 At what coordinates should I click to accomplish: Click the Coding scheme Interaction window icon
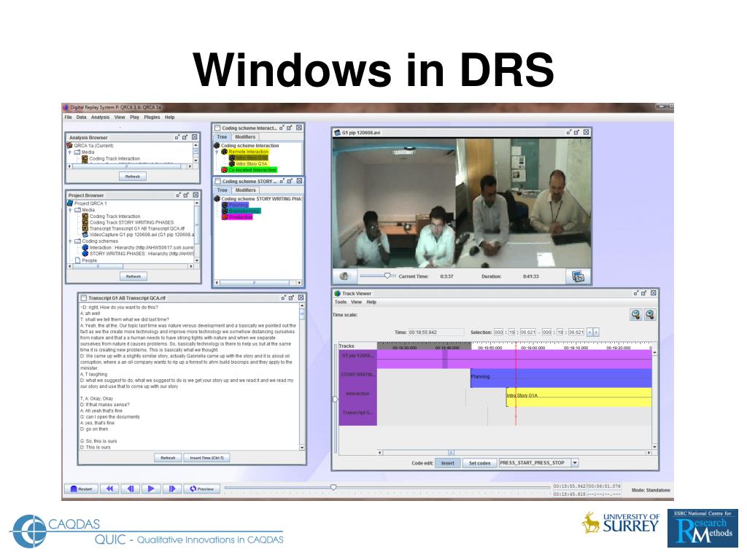217,128
